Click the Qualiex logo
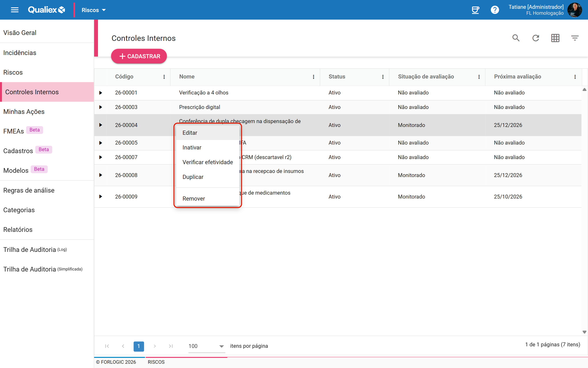Screen dimensions: 588x368 click(x=46, y=10)
